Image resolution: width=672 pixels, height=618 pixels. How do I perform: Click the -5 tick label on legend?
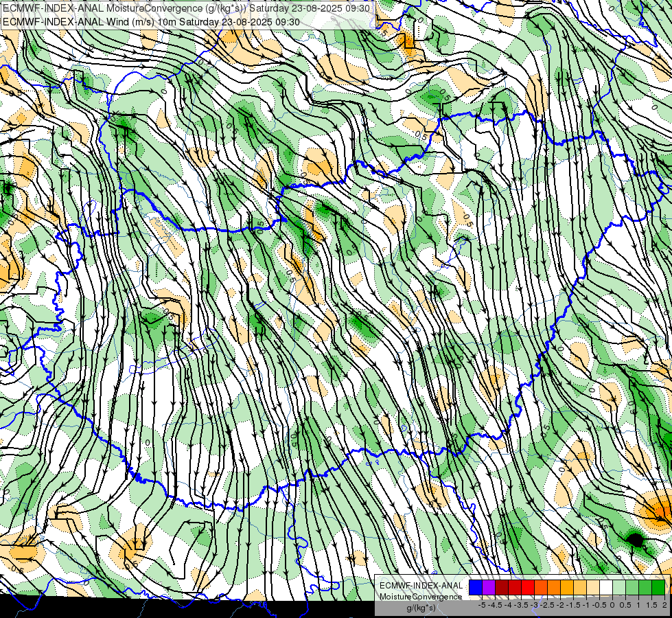[482, 605]
